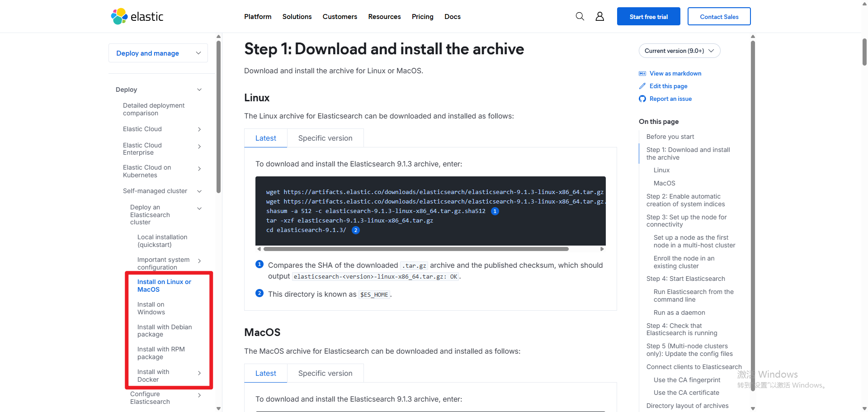Screen dimensions: 868x412
Task: Jump to Run as a daemon section
Action: 679,313
